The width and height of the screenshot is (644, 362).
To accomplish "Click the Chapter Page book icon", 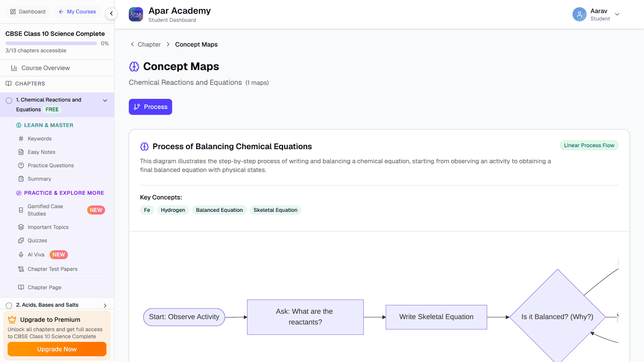I will (21, 287).
